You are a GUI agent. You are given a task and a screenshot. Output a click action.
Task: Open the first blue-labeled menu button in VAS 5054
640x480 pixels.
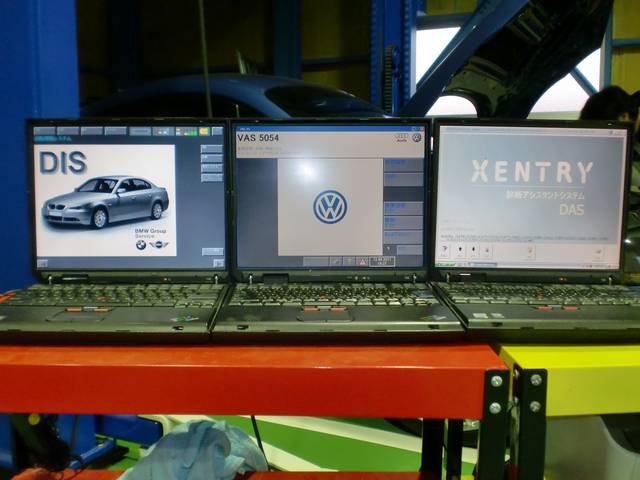pos(404,165)
